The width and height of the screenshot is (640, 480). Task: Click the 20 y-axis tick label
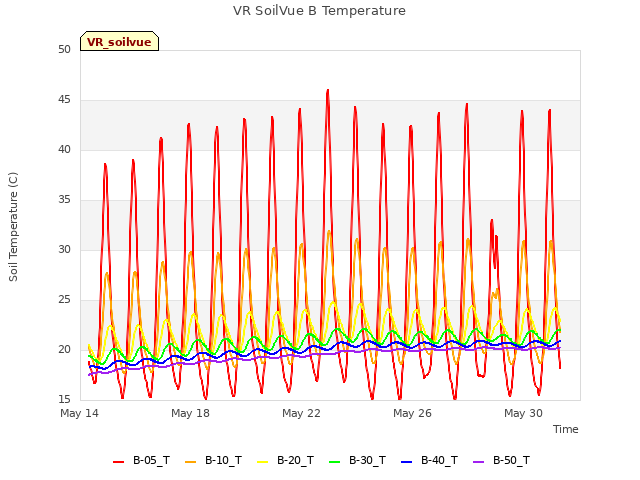pyautogui.click(x=64, y=349)
